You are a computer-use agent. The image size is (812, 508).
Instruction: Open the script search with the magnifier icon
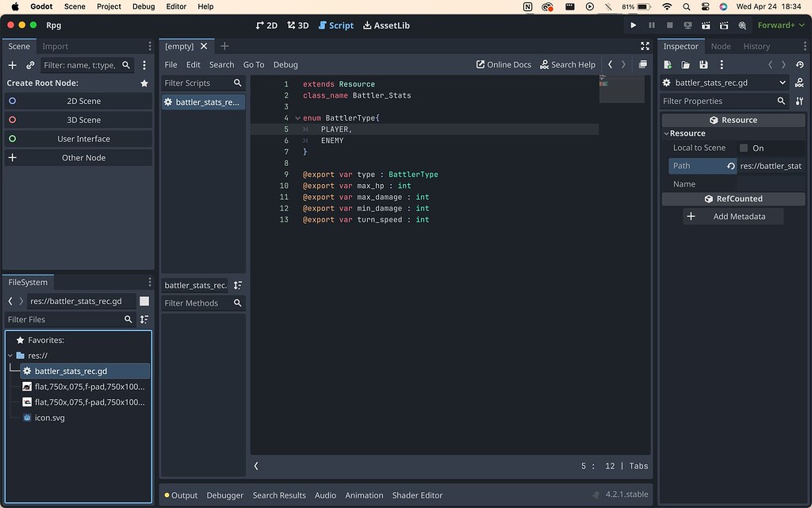[237, 83]
